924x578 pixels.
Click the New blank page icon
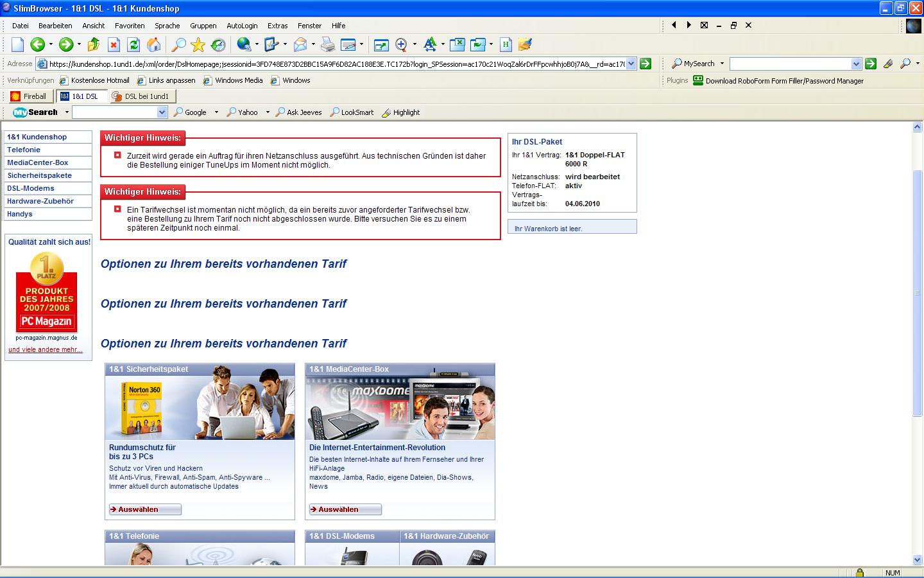(x=17, y=44)
